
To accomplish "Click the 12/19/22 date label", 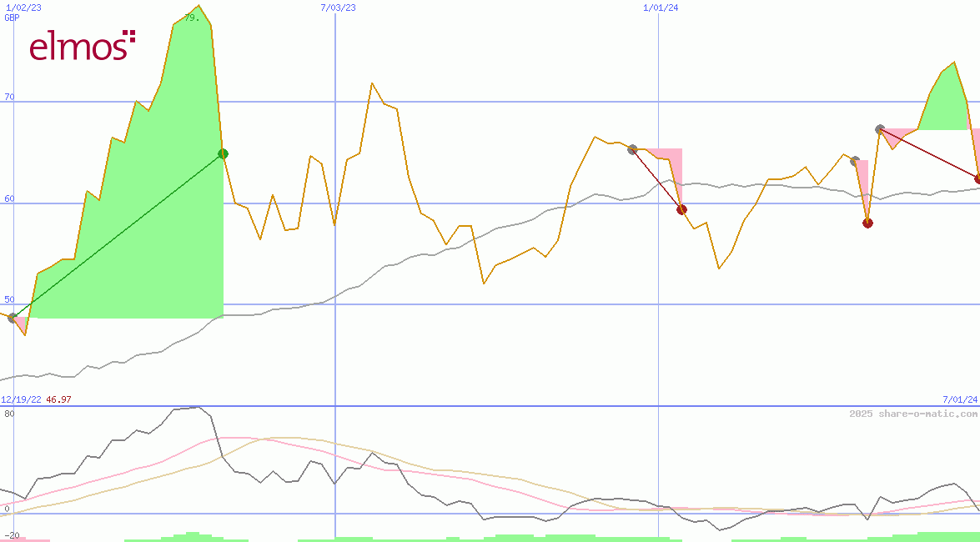I will pos(21,399).
